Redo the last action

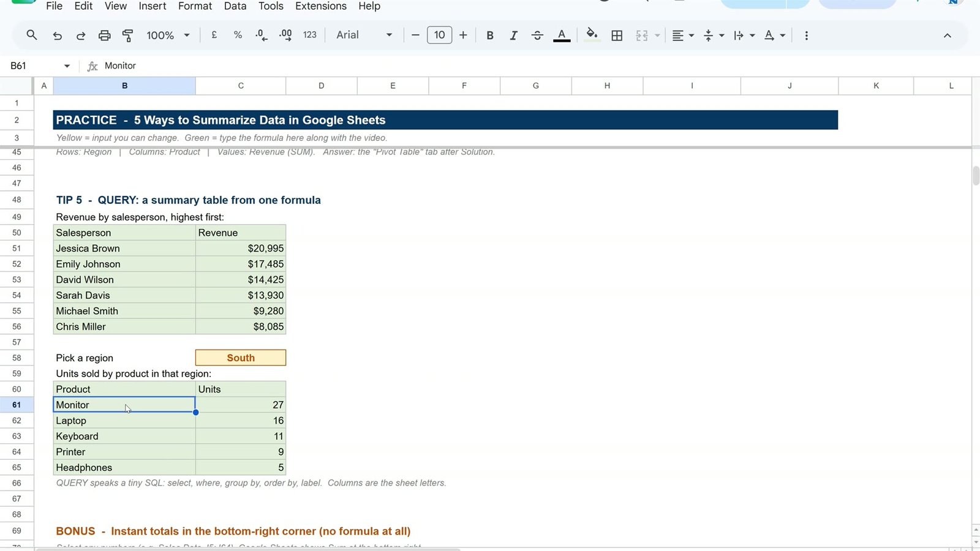coord(81,36)
